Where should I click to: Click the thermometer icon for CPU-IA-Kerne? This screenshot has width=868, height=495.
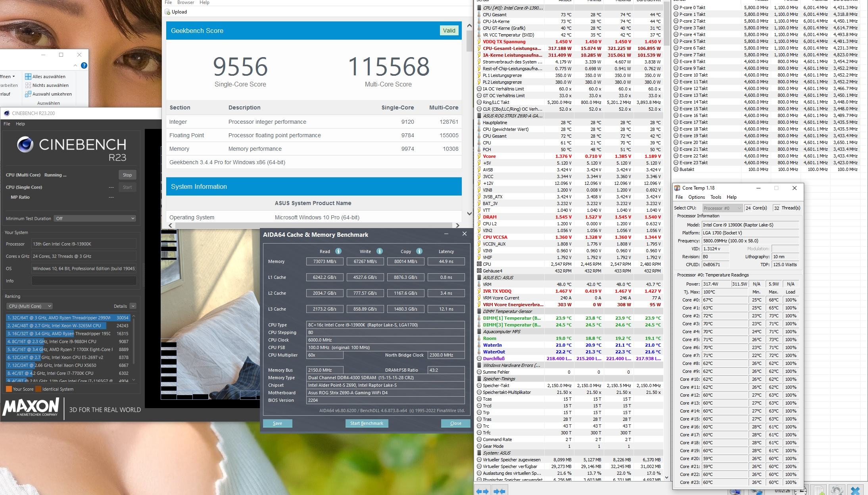tap(479, 21)
